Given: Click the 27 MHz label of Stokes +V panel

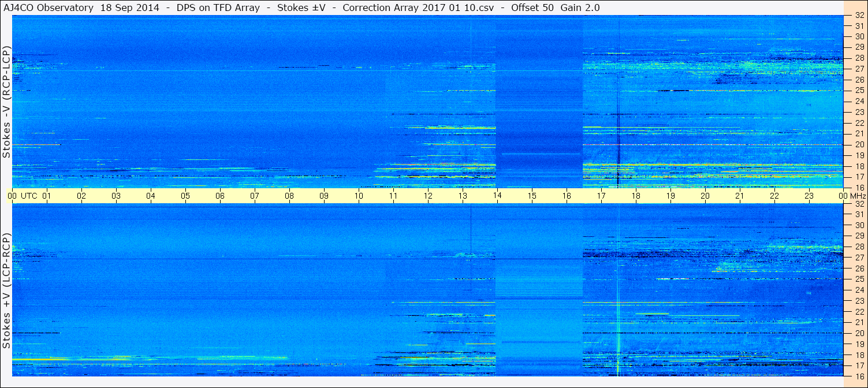Looking at the screenshot, I should 859,258.
